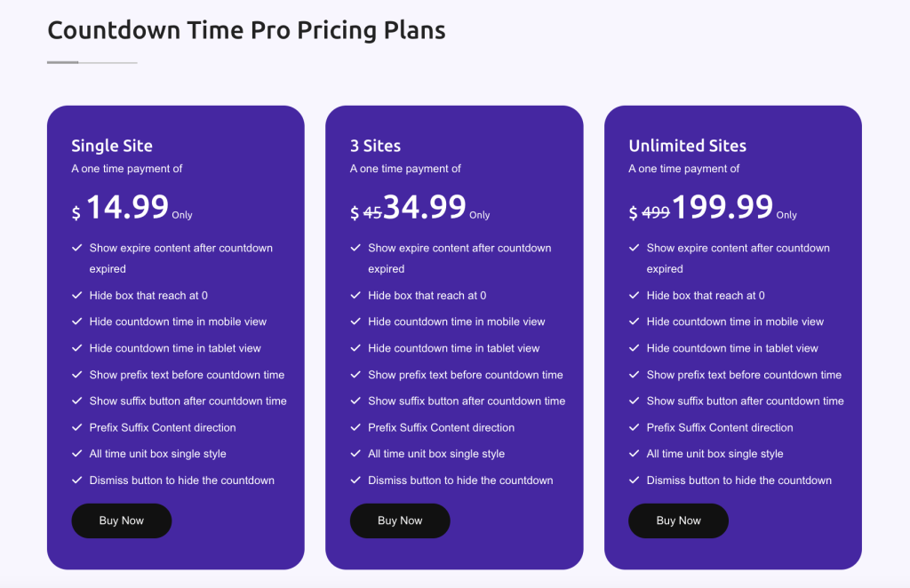Click the checkmark beside 'Dismiss button to hide the countdown' in 3 Sites

click(x=355, y=480)
